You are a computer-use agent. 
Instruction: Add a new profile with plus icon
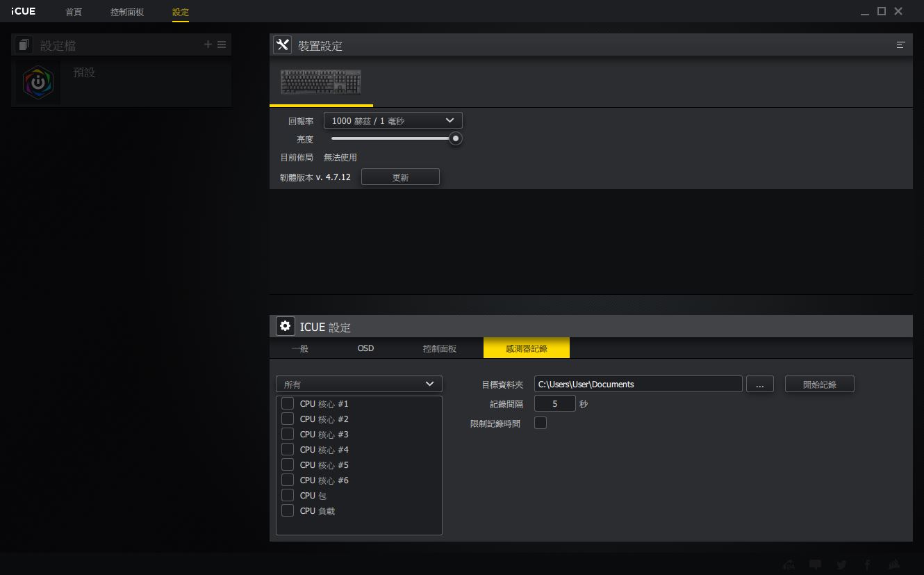[x=208, y=44]
